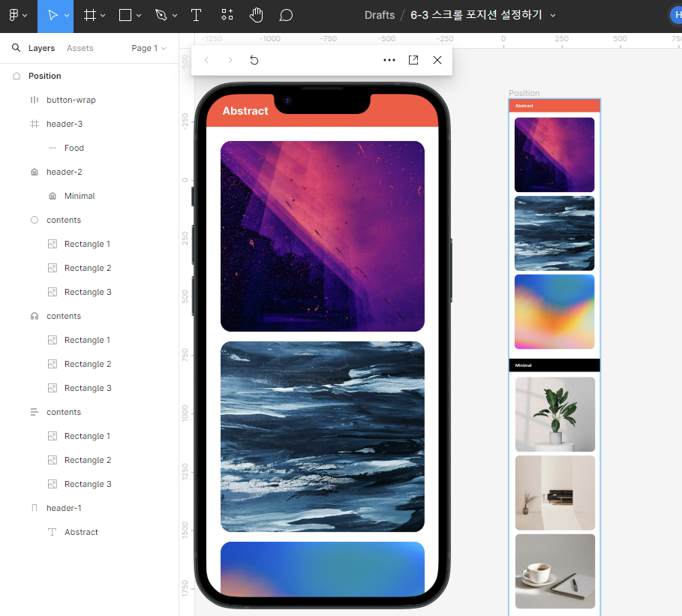The height and width of the screenshot is (616, 682).
Task: Select the Move tool arrow
Action: click(53, 15)
